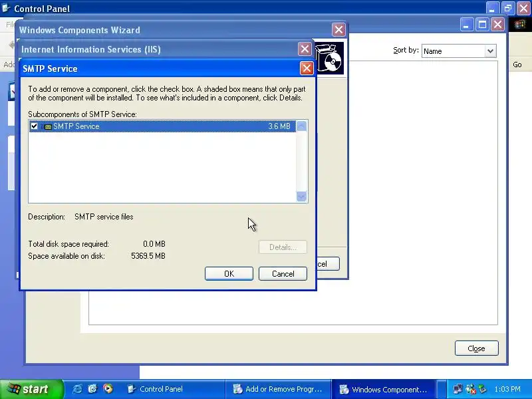Click the Control Panel title bar icon
This screenshot has height=399, width=532.
click(6, 8)
